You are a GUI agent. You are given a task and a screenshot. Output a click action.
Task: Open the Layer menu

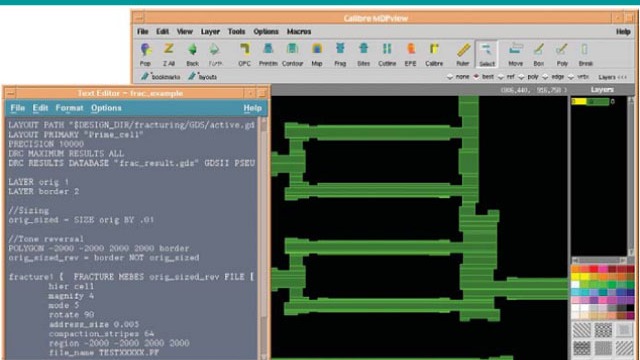point(210,31)
